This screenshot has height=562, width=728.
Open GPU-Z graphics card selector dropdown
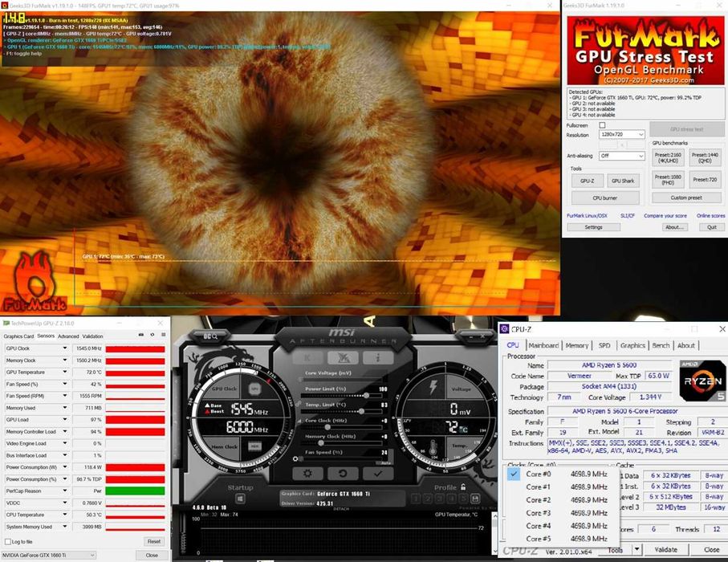tap(48, 555)
